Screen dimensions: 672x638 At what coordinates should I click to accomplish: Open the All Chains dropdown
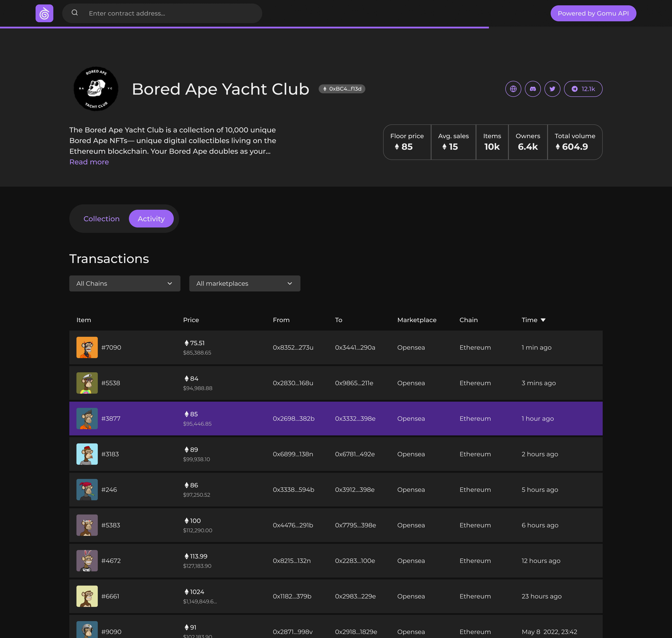pyautogui.click(x=125, y=283)
